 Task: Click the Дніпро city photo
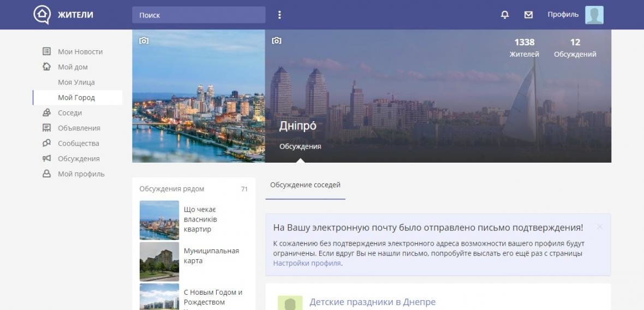(x=199, y=96)
